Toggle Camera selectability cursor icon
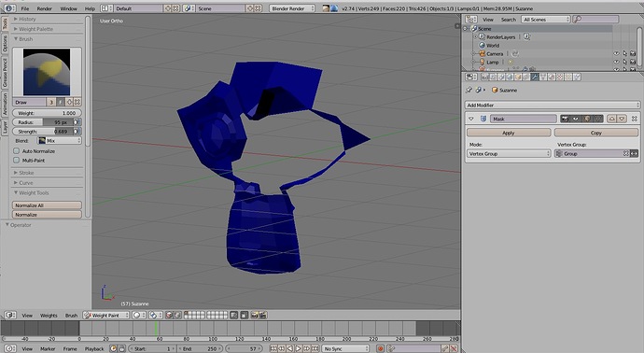644x353 pixels. point(624,53)
